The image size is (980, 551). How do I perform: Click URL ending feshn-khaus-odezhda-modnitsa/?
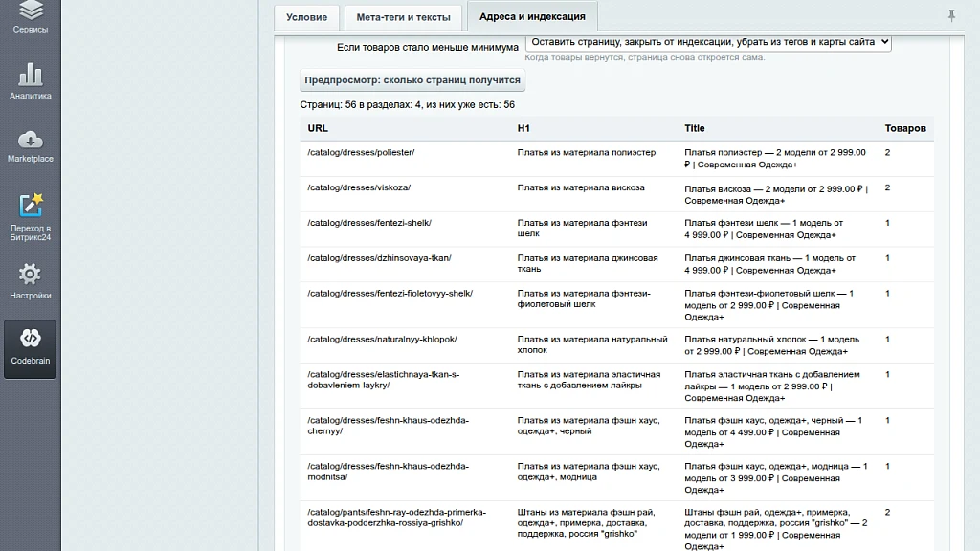tap(389, 472)
